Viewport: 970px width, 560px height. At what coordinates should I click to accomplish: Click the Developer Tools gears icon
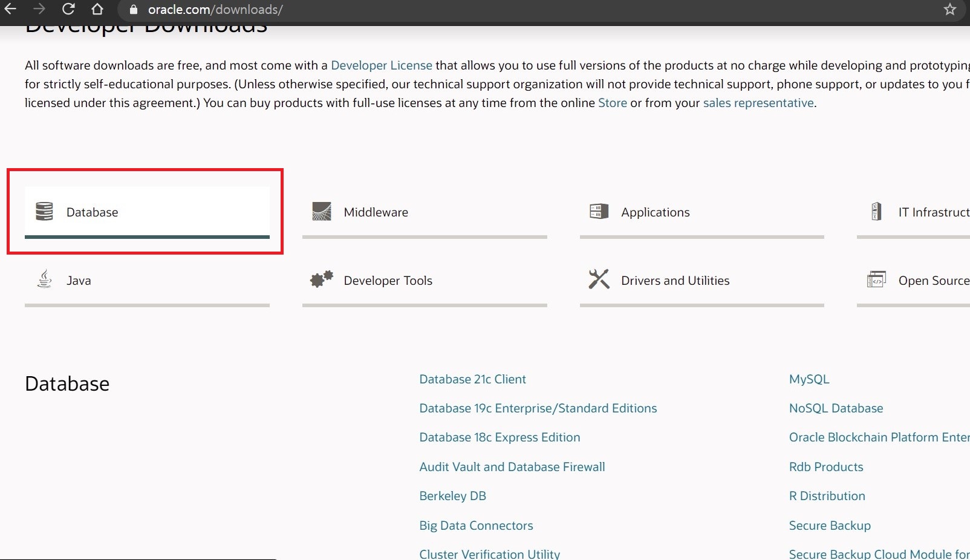pos(322,279)
